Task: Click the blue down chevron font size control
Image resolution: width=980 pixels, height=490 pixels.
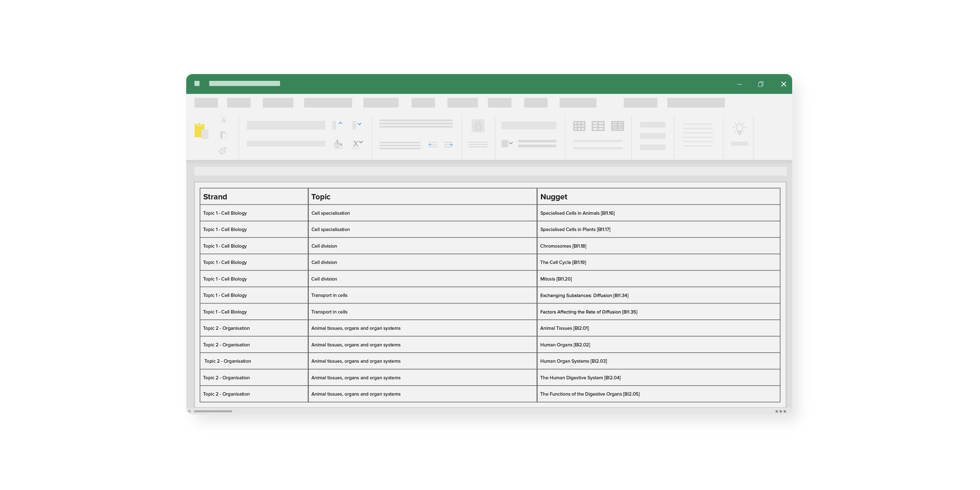Action: point(359,124)
